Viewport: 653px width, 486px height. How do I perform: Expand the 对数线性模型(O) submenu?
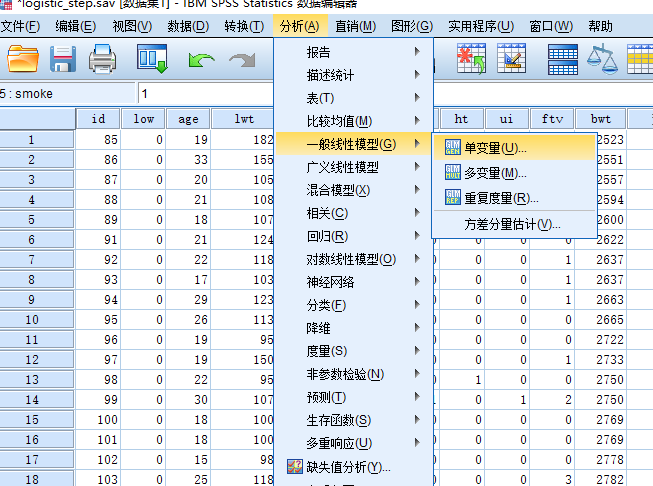click(353, 259)
